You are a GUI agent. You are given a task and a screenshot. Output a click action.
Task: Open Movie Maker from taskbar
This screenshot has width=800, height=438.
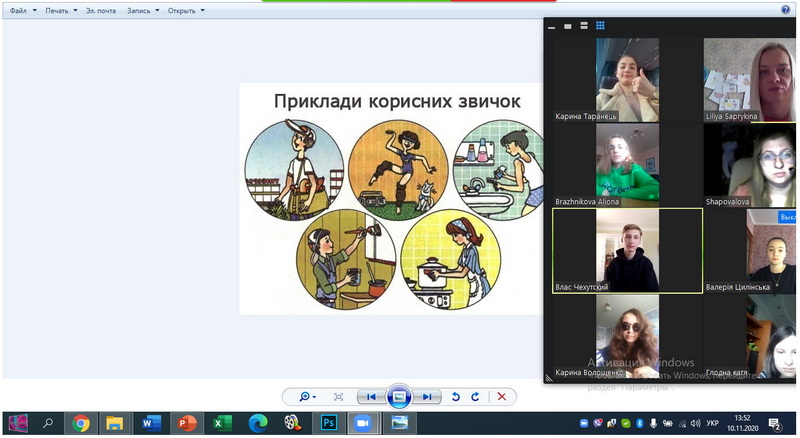[292, 423]
